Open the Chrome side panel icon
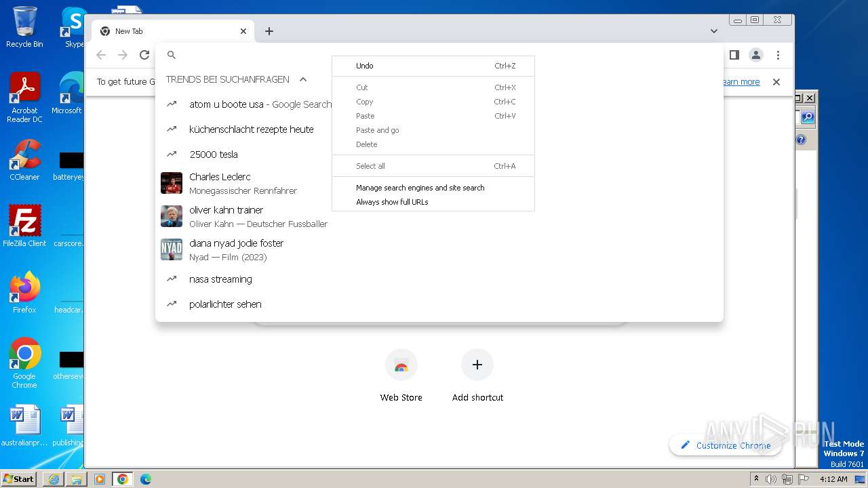The height and width of the screenshot is (488, 868). [x=734, y=55]
